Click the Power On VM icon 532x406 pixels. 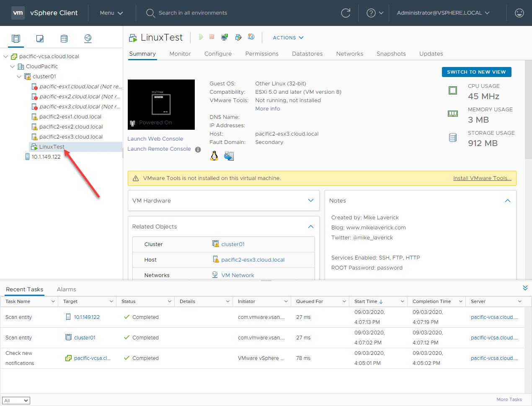(201, 37)
